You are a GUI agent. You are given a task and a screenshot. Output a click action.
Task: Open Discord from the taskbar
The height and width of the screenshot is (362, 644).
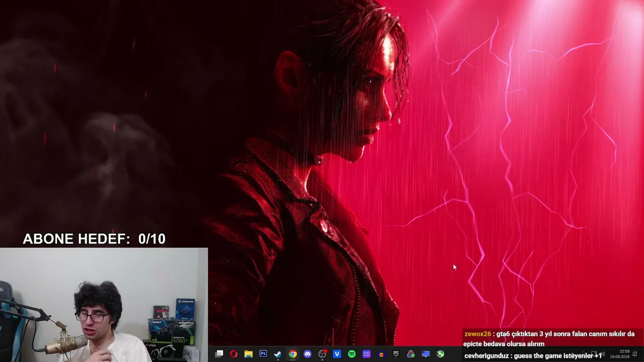tap(307, 354)
